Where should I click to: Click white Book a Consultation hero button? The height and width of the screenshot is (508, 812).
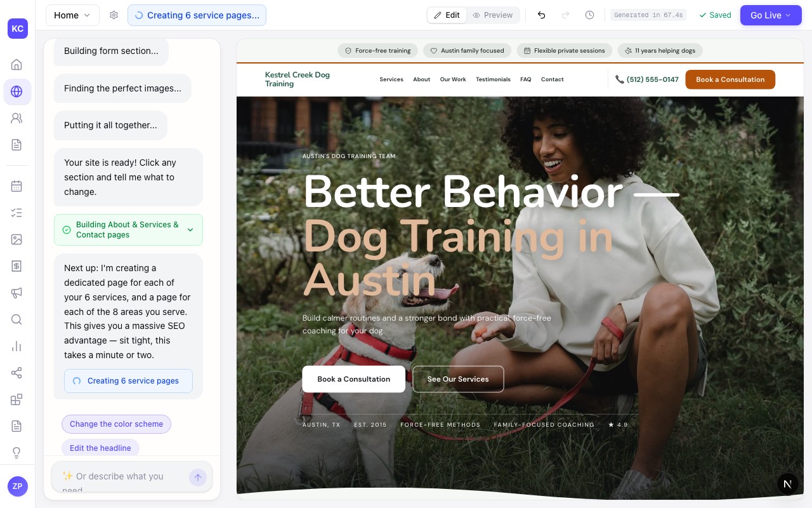coord(353,379)
